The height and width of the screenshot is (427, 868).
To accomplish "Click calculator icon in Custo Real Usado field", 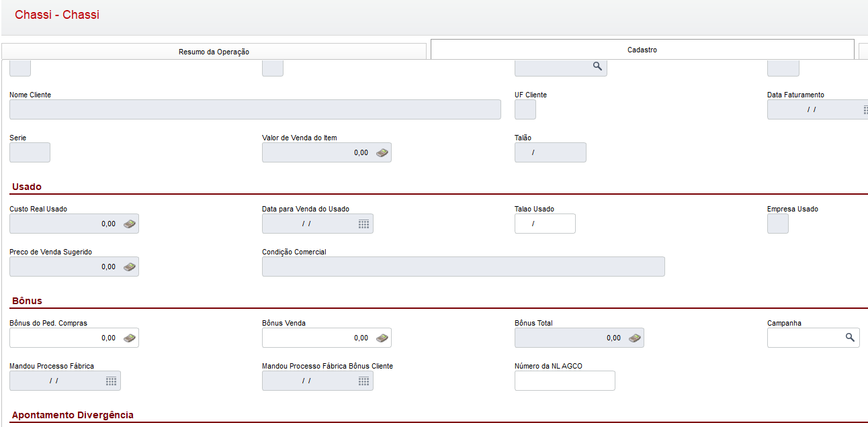I will coord(130,224).
